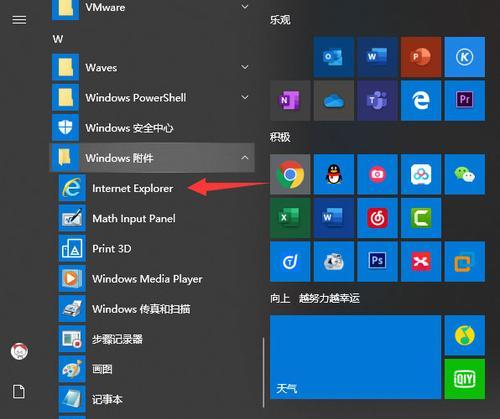
Task: Launch the NetEase Cloud Music tile
Action: (x=377, y=218)
